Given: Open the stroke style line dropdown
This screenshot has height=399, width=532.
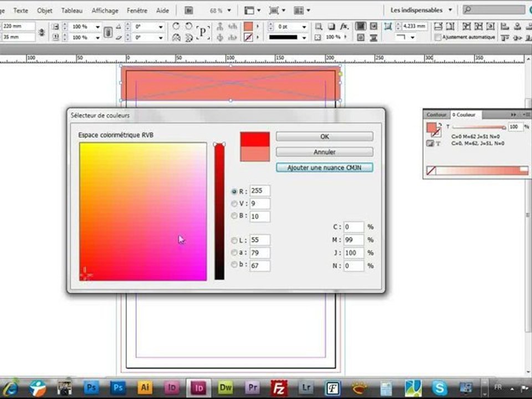Looking at the screenshot, I should coord(304,37).
